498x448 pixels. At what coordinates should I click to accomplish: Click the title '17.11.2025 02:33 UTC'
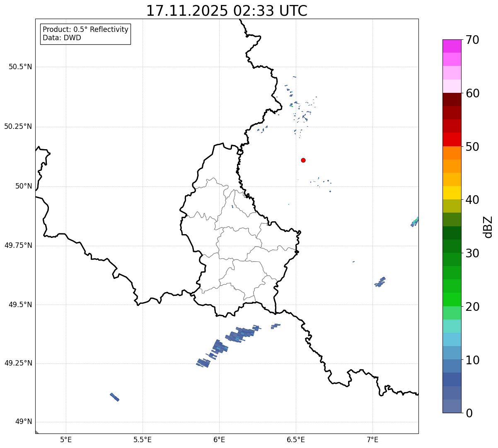tap(227, 11)
